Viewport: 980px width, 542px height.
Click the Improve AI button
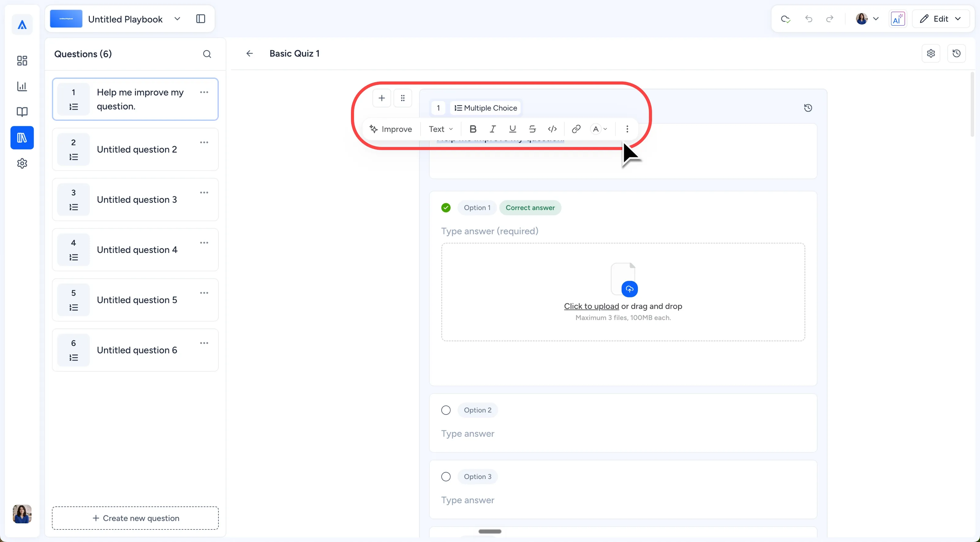(x=391, y=129)
